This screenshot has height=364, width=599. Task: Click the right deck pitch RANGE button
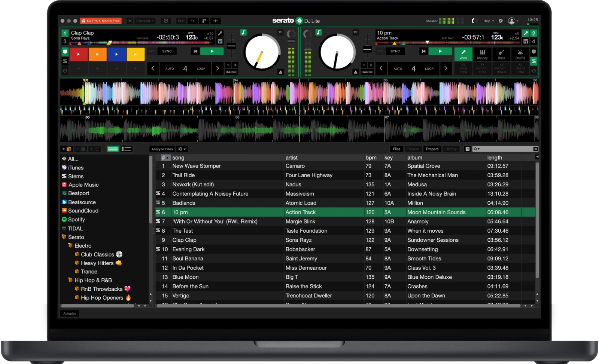coord(367,72)
